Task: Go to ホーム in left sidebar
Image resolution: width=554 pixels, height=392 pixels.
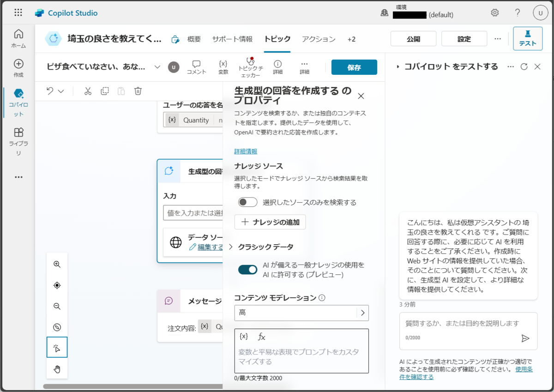Action: coord(18,39)
